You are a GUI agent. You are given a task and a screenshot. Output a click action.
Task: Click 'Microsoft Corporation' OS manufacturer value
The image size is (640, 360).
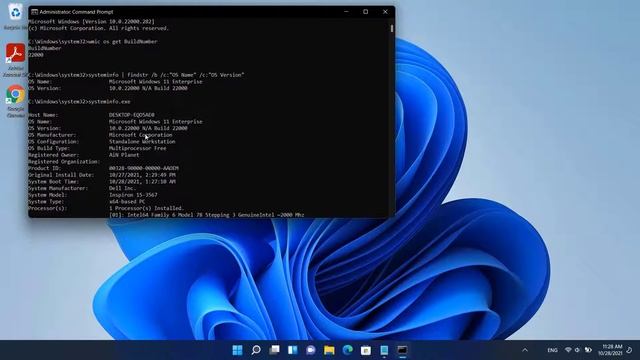[140, 135]
